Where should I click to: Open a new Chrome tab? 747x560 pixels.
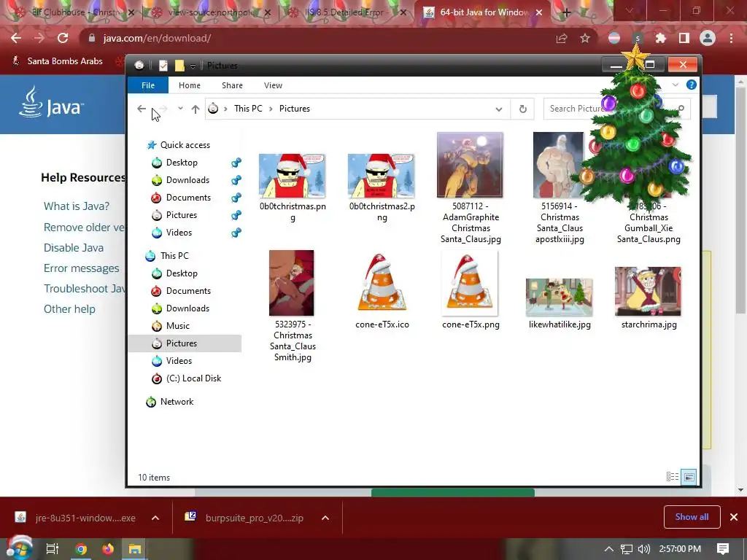pos(566,12)
